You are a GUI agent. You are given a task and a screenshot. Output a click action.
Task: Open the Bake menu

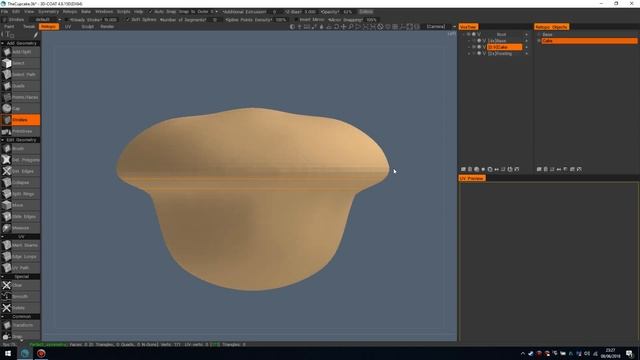pos(86,12)
